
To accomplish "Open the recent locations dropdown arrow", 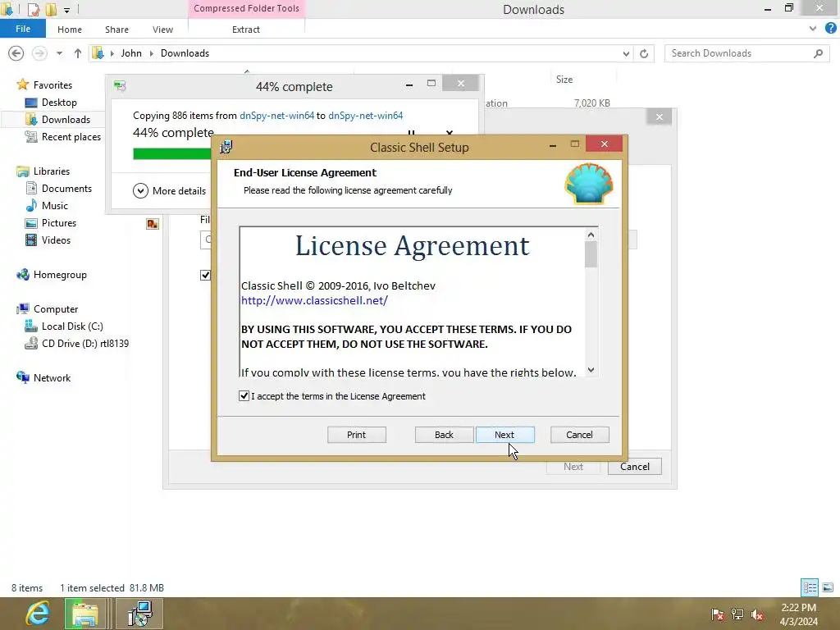I will (x=59, y=53).
